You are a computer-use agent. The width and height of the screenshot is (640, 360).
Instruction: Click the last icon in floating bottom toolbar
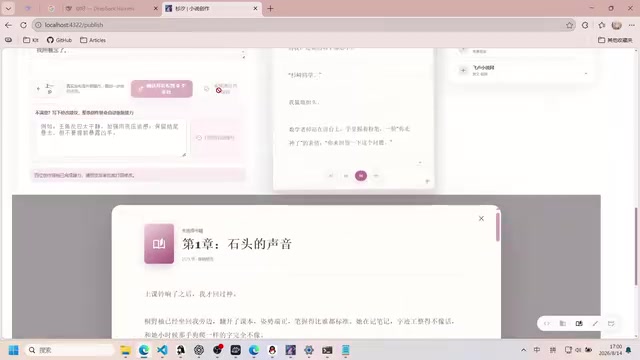tap(611, 323)
